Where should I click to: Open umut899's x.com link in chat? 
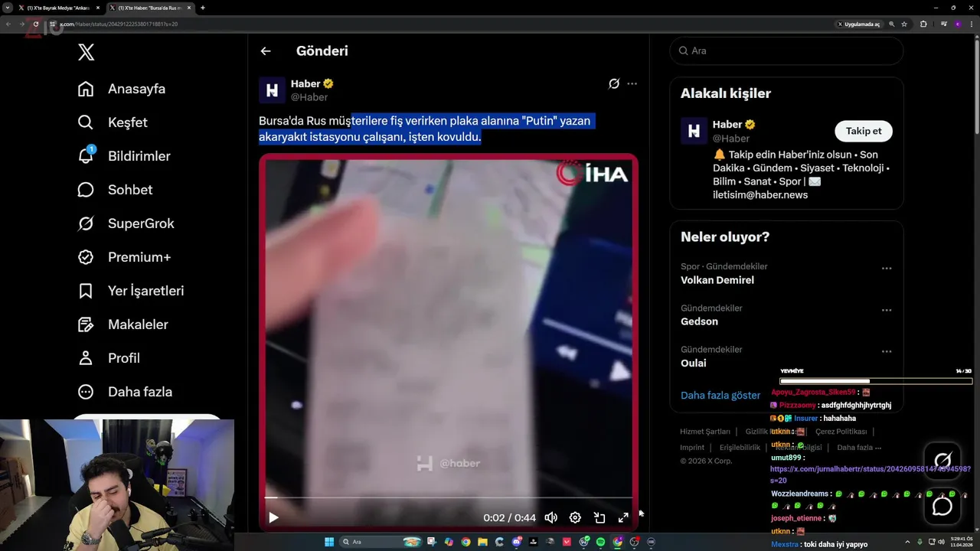point(870,474)
